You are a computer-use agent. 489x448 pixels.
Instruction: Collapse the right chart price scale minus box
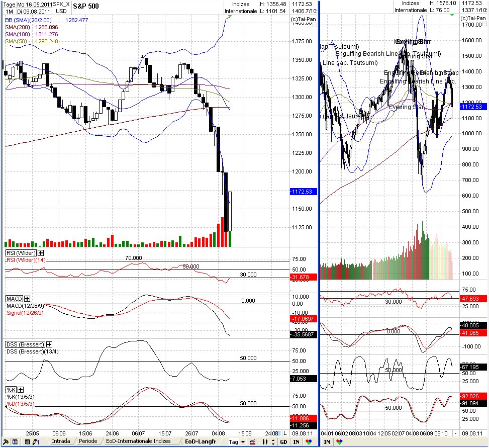click(484, 24)
